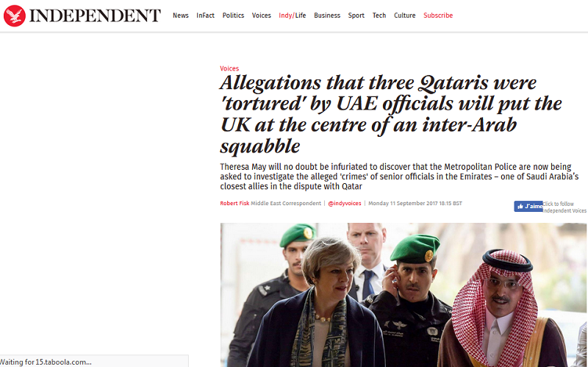Click the Independent eagle logo icon
Screen dimensions: 588x367
[x=15, y=15]
